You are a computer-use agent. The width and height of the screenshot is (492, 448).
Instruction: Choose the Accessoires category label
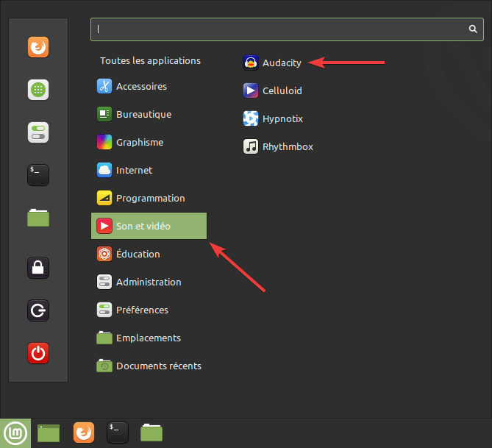tap(141, 86)
